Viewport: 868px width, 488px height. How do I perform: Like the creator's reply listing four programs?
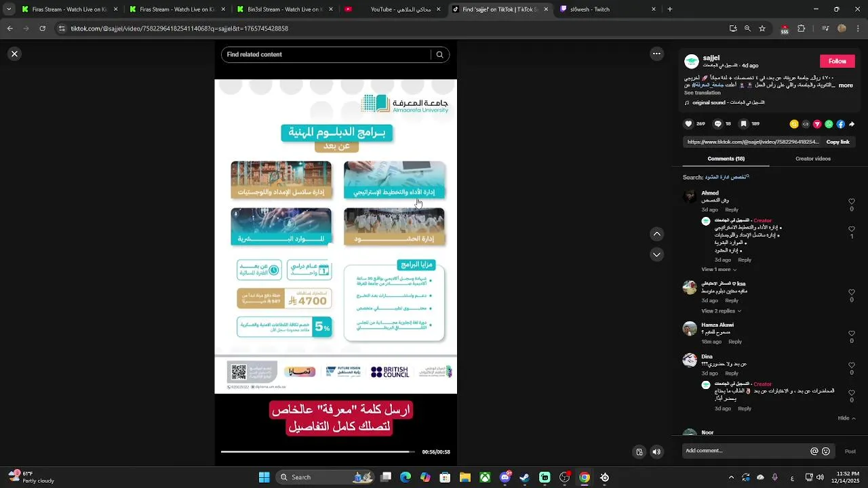pos(852,228)
